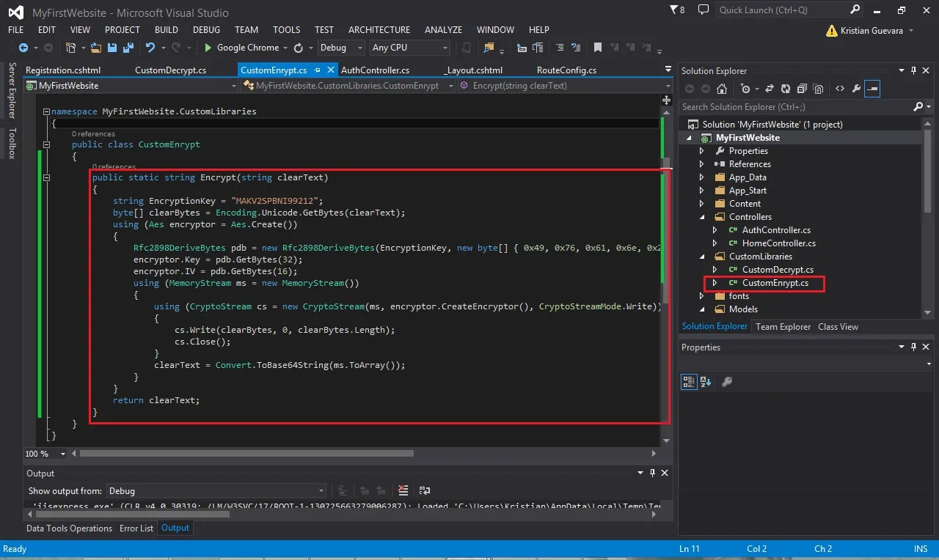Toggle Preview Selected Items button

click(872, 89)
